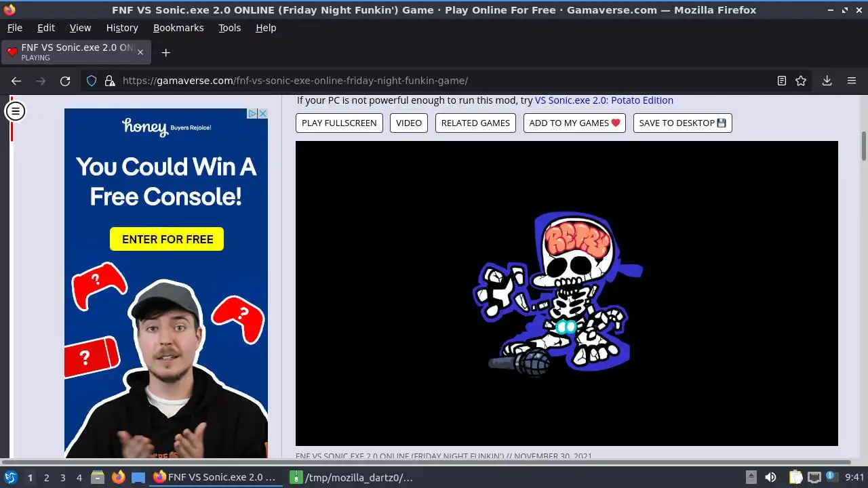Open tracking protection shield icon
Screen dimensions: 868x488
[92, 81]
